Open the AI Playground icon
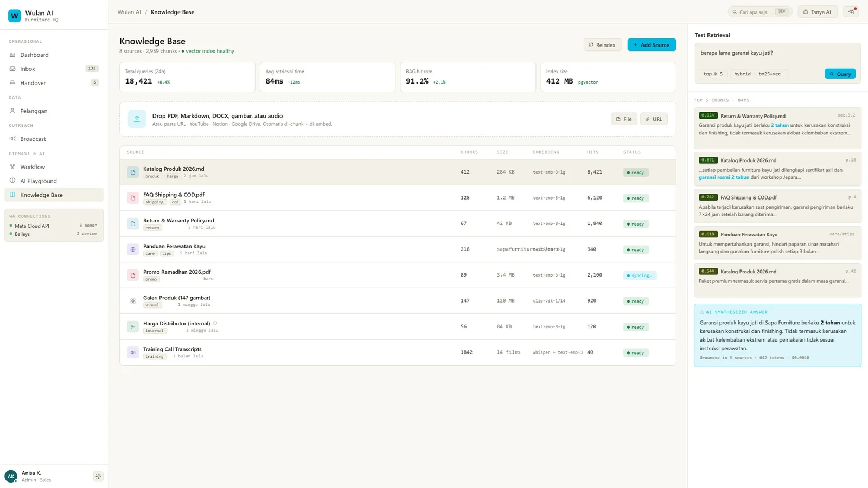The image size is (868, 488). tap(12, 181)
